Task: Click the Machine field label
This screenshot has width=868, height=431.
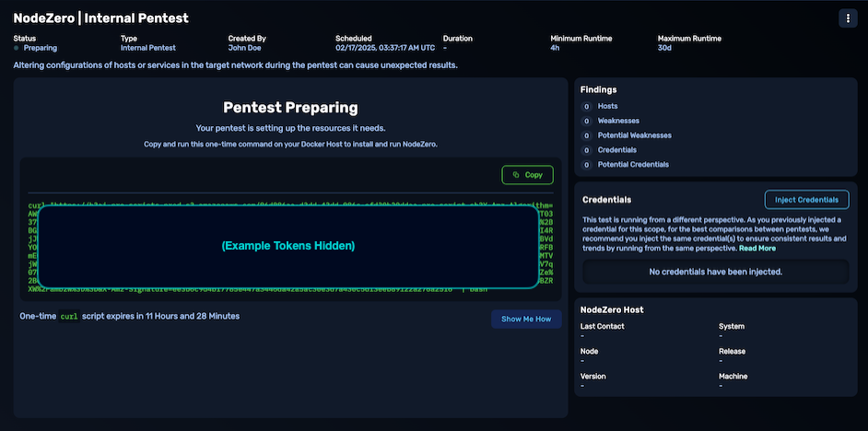Action: coord(733,377)
